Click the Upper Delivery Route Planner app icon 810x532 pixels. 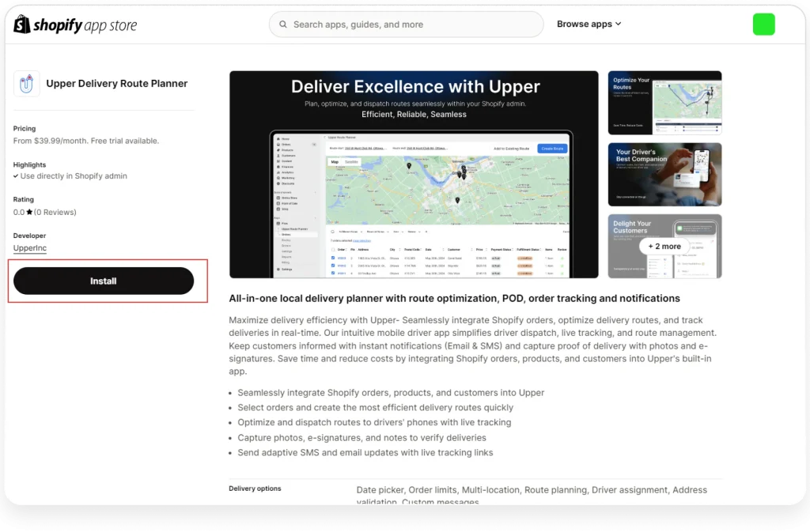[x=26, y=84]
